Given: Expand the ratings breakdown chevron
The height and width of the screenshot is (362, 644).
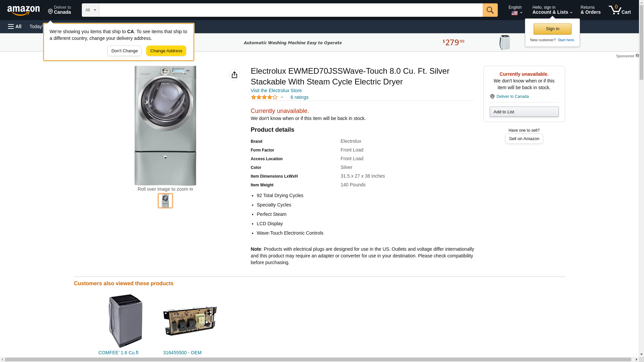Looking at the screenshot, I should coord(282,97).
